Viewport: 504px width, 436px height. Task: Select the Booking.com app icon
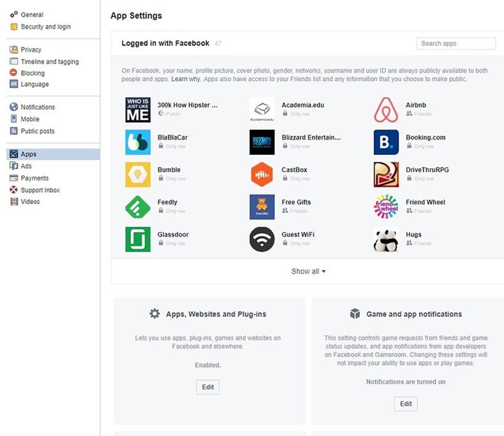(x=386, y=142)
